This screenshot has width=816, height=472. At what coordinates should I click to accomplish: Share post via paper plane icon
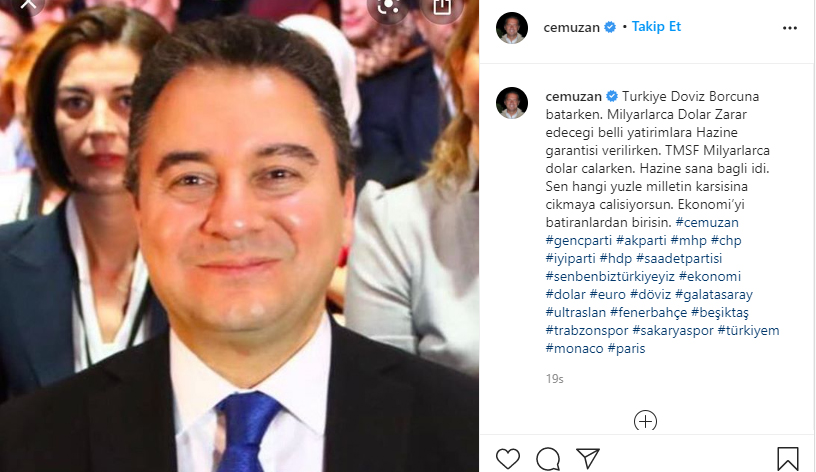click(x=588, y=458)
